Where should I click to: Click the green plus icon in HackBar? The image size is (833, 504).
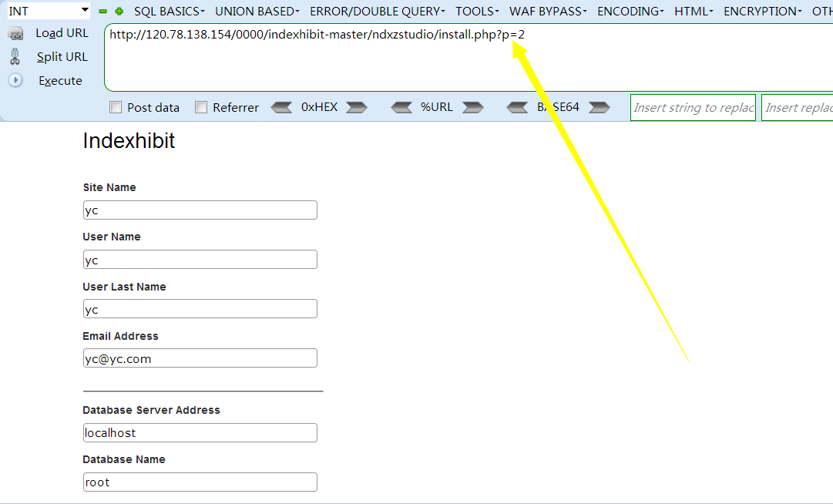pyautogui.click(x=119, y=12)
